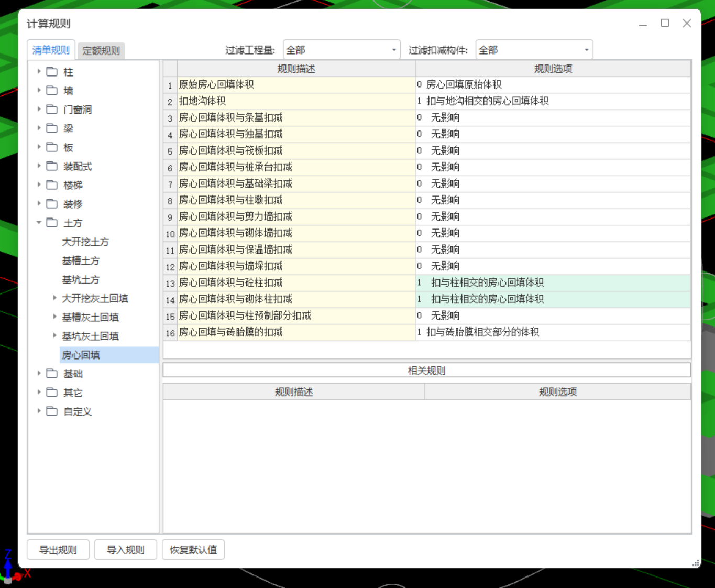Image resolution: width=715 pixels, height=588 pixels.
Task: Maximize the 计算规则 dialog
Action: pyautogui.click(x=665, y=23)
